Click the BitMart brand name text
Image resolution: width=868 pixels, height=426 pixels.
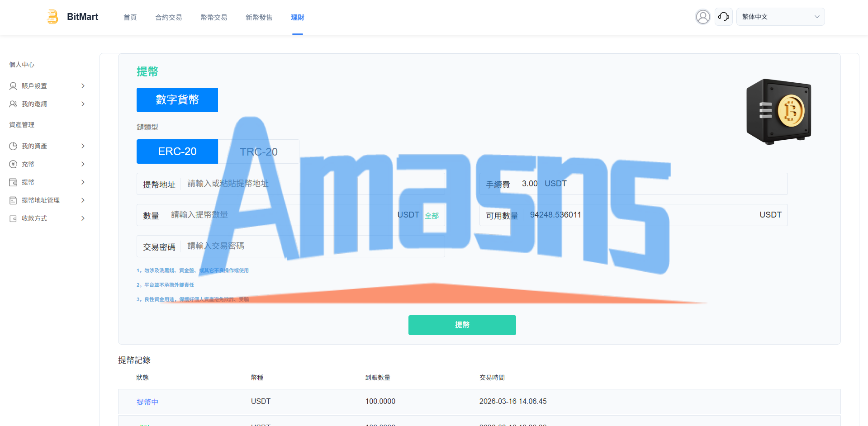tap(83, 17)
